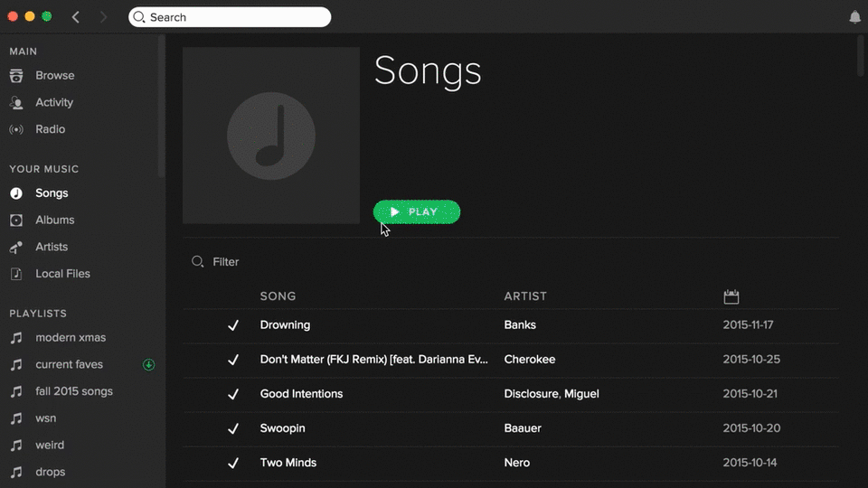Sort list by the ARTIST column header
This screenshot has height=488, width=868.
pyautogui.click(x=525, y=296)
